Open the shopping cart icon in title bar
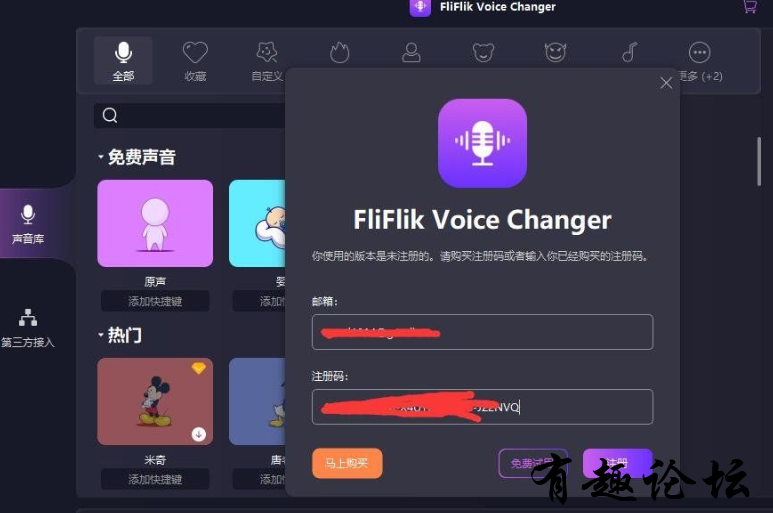 pyautogui.click(x=750, y=6)
